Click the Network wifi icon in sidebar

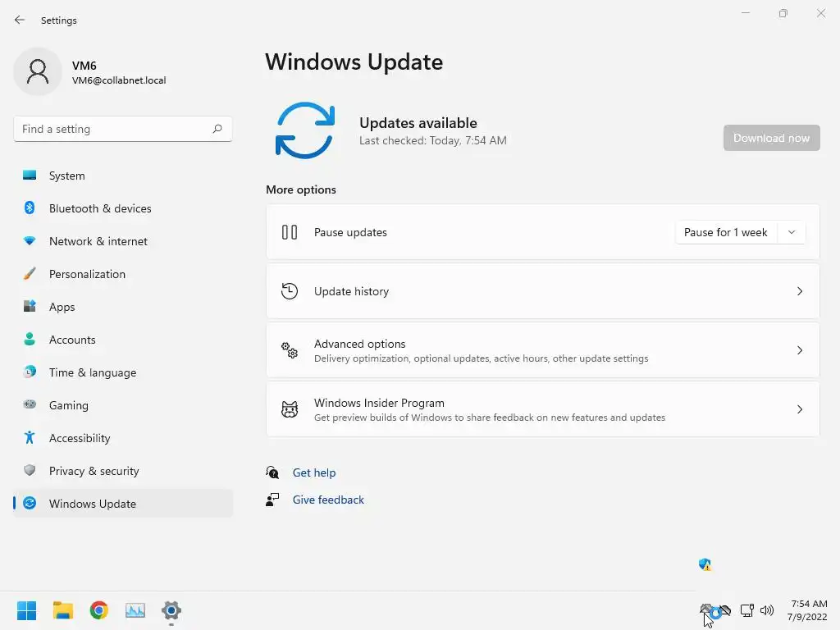pos(30,240)
